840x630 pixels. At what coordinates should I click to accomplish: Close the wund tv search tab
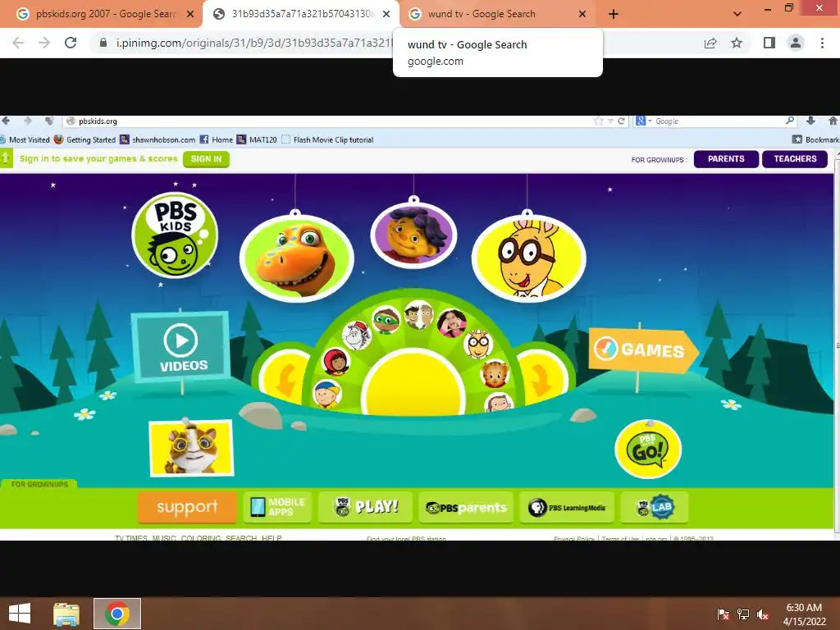(x=582, y=15)
